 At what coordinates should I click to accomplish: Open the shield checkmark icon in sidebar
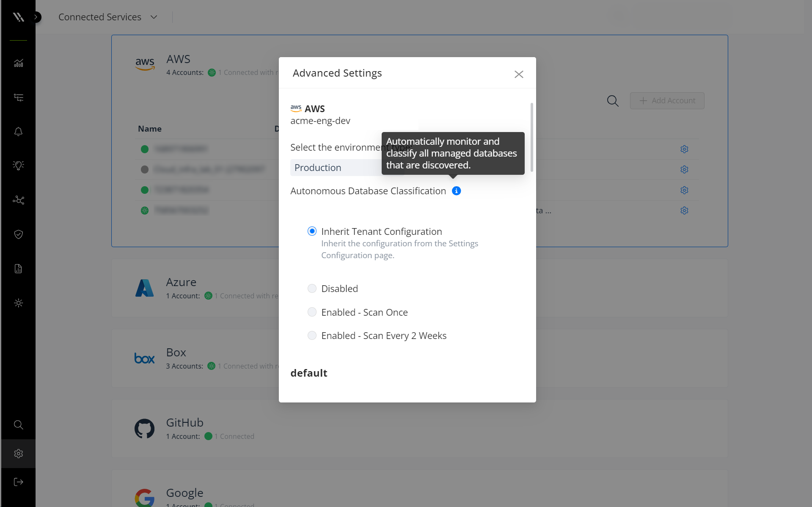pyautogui.click(x=18, y=234)
